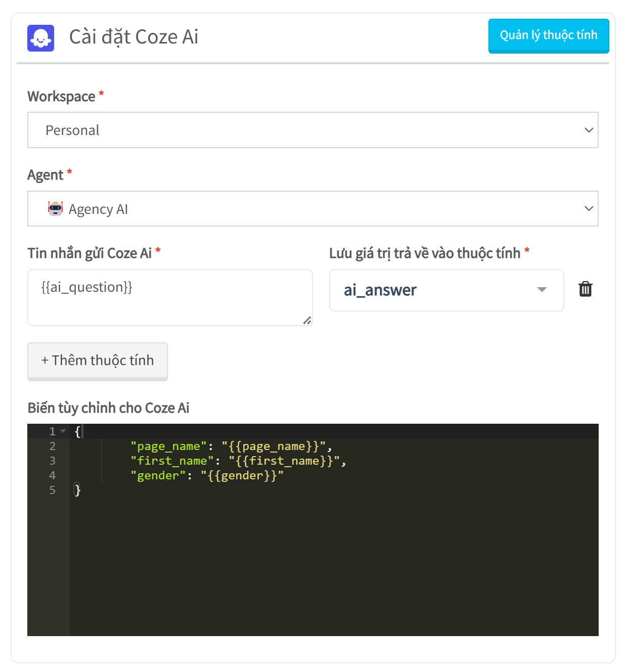Place cursor on the "page_name" key
The width and height of the screenshot is (628, 672).
pyautogui.click(x=168, y=446)
